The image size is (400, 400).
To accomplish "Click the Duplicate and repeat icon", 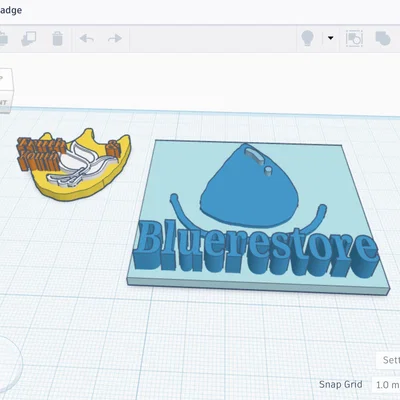I will coord(29,38).
